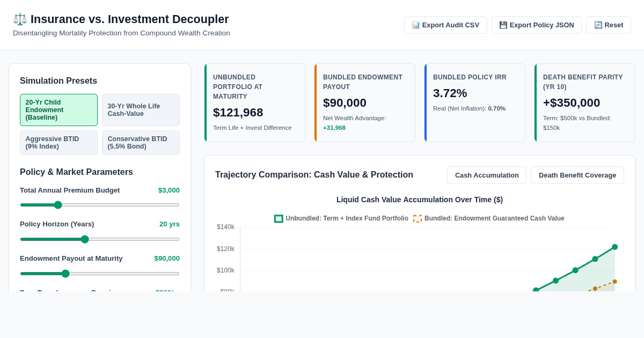Click the +$350,000 death benefit parity value

pos(572,103)
